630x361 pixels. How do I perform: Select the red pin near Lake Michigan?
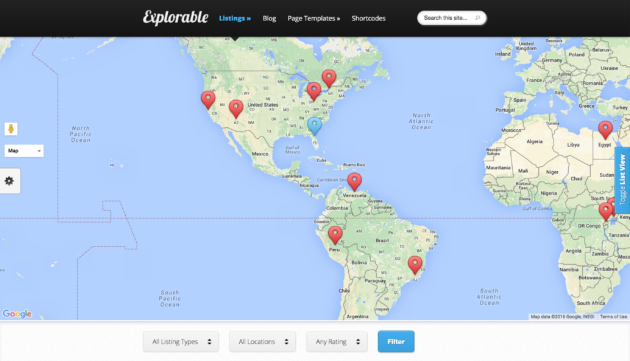pos(314,91)
